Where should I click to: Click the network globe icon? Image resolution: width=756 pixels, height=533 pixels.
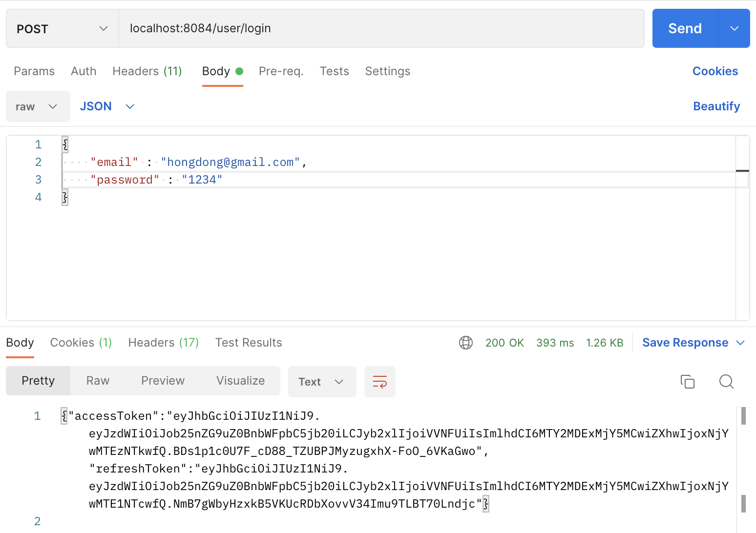pyautogui.click(x=466, y=343)
